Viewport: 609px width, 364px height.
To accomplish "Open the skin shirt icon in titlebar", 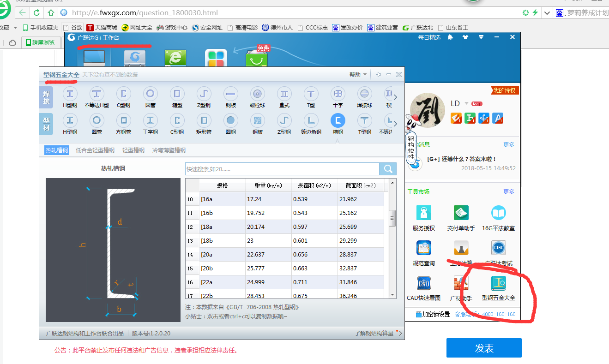I will point(465,37).
